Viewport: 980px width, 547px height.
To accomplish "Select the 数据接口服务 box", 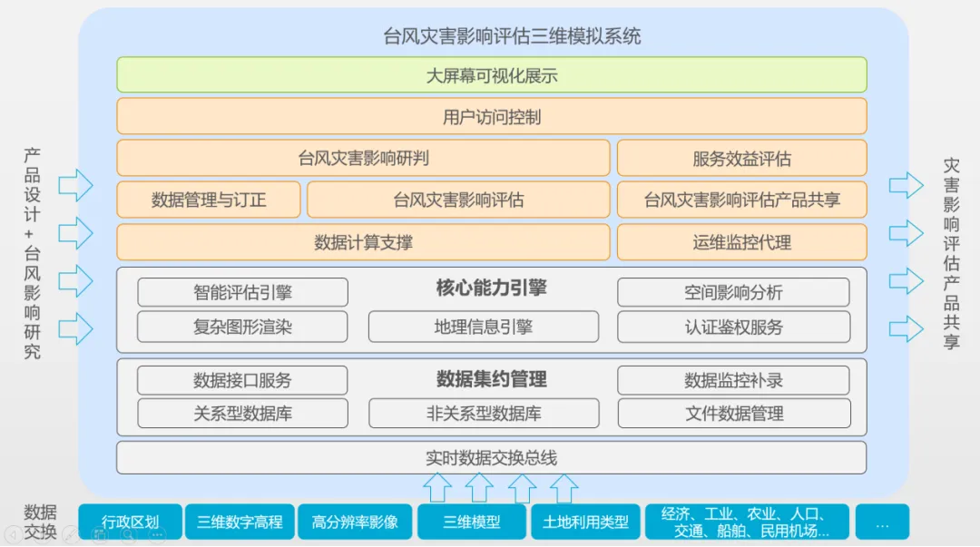I will 242,380.
